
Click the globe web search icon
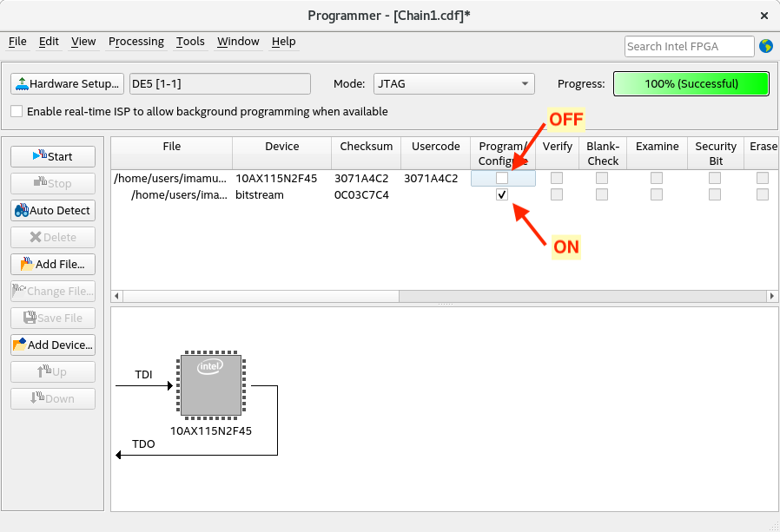click(766, 46)
